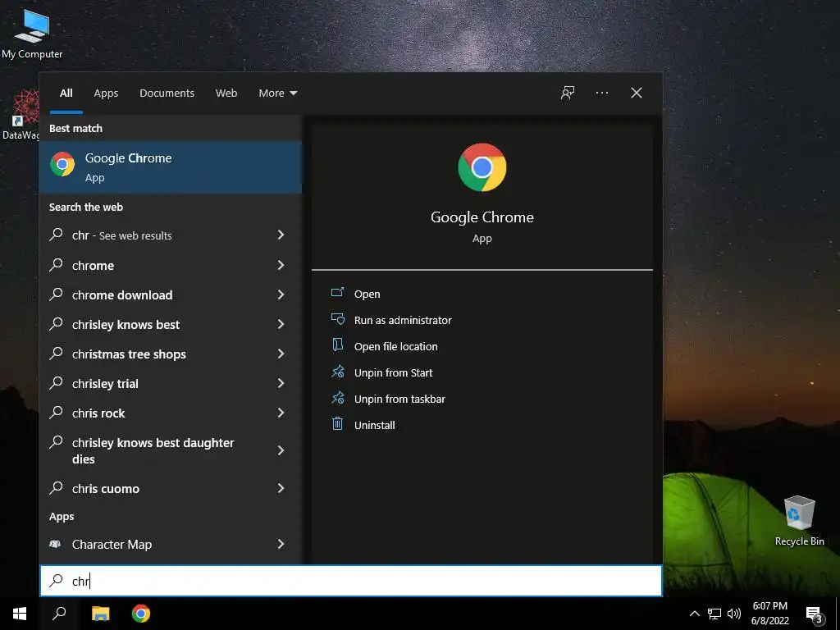Click the Open file location icon
The height and width of the screenshot is (630, 840).
tap(337, 345)
